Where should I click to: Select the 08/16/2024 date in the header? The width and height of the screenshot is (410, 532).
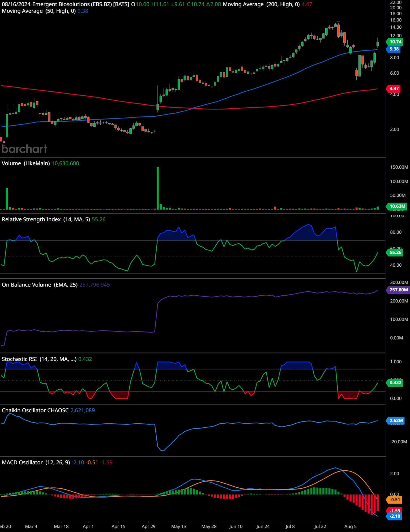click(16, 4)
